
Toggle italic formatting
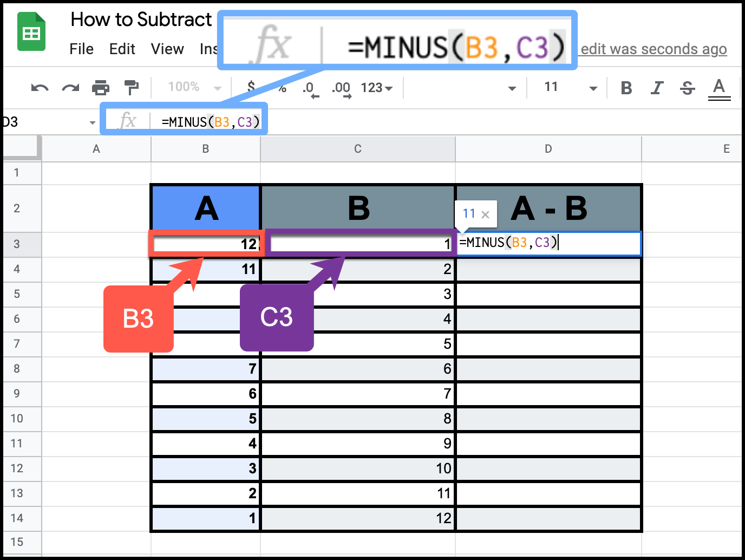[657, 87]
